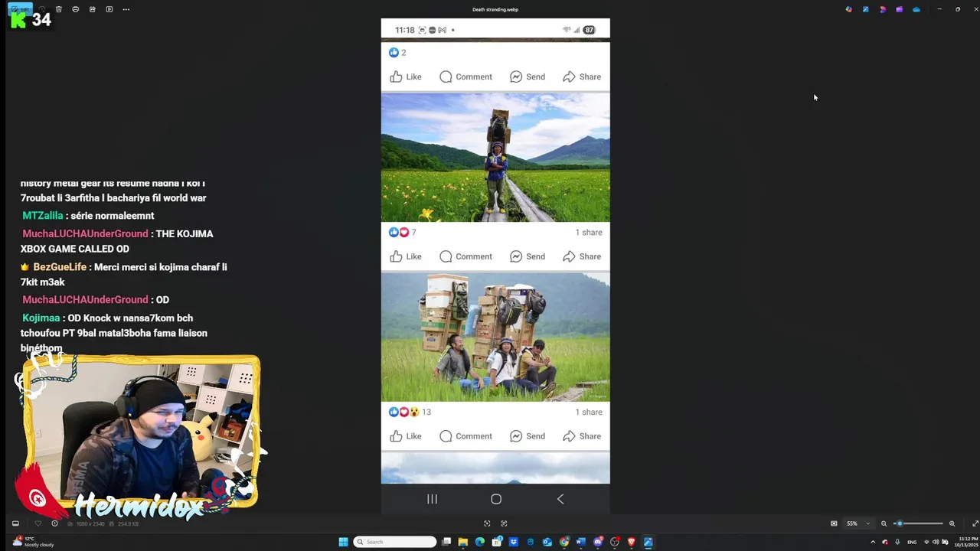Image resolution: width=980 pixels, height=551 pixels.
Task: Click the BezGueLife username in chat
Action: [x=60, y=267]
